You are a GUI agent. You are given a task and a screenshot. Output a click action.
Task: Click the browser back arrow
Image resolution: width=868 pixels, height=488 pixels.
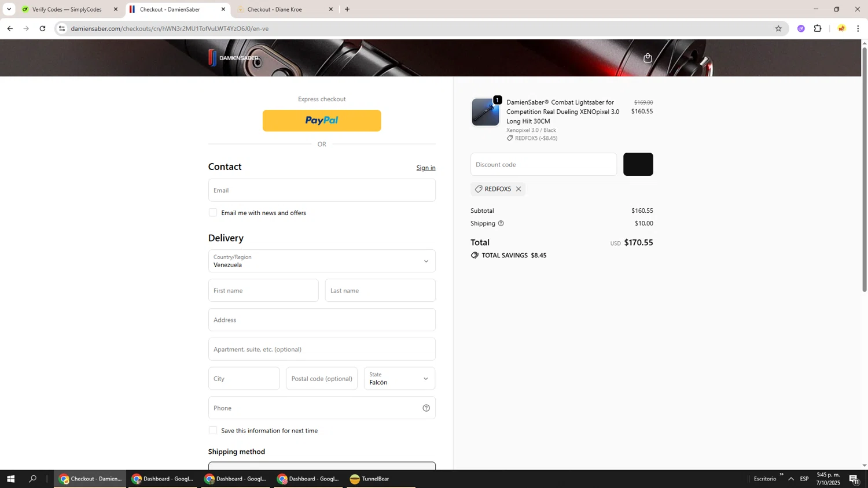click(x=10, y=28)
